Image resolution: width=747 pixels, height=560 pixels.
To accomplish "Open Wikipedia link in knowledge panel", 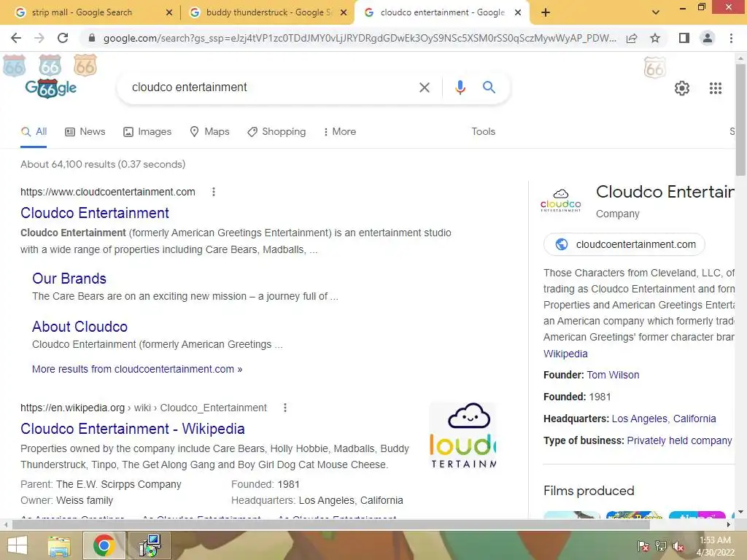I will point(565,354).
